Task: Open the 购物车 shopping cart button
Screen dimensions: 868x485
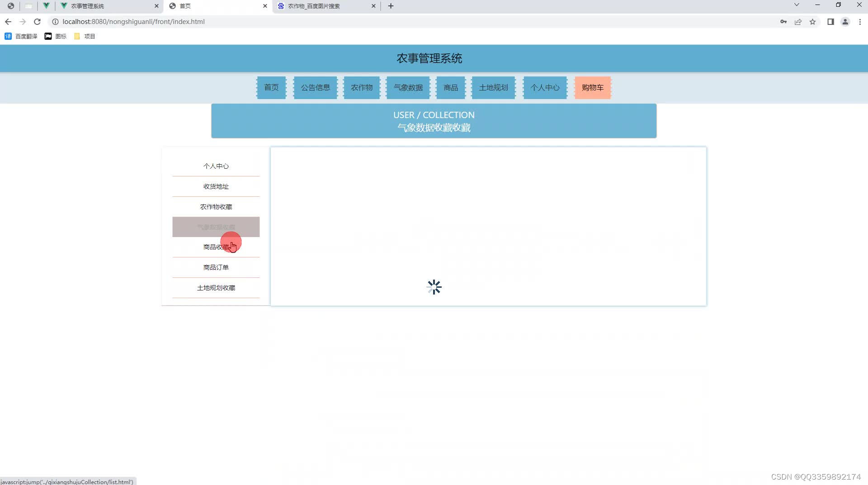Action: coord(593,88)
